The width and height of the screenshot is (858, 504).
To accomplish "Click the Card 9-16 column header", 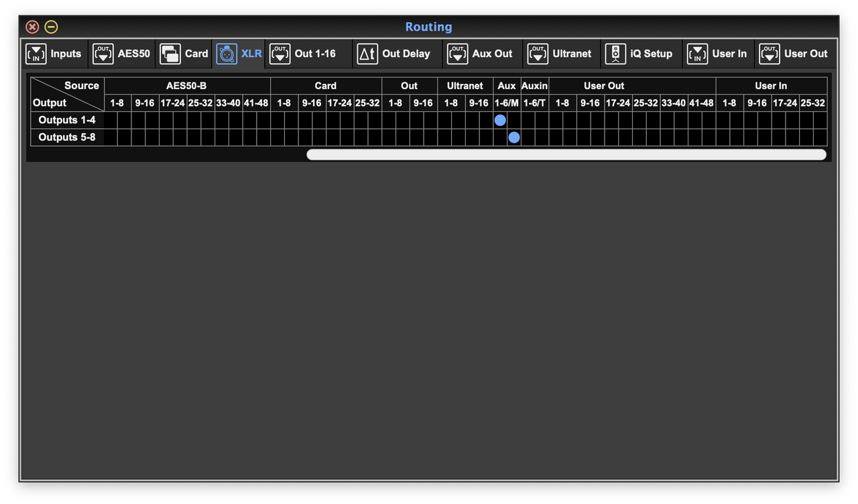I will point(312,103).
